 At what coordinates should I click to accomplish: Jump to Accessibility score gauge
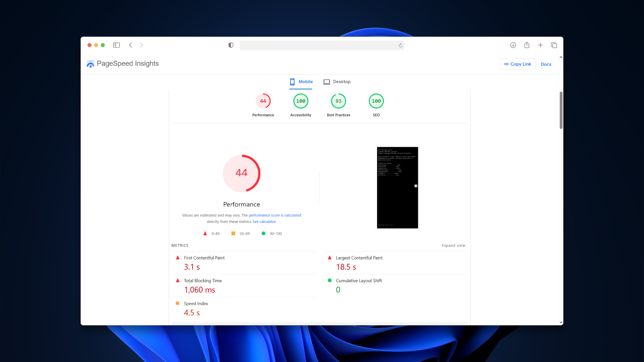pos(301,101)
